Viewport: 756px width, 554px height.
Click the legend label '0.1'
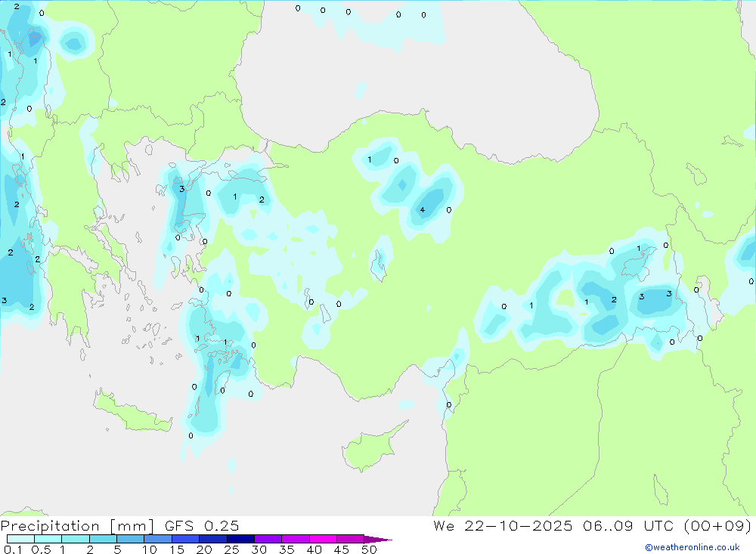[x=13, y=549]
